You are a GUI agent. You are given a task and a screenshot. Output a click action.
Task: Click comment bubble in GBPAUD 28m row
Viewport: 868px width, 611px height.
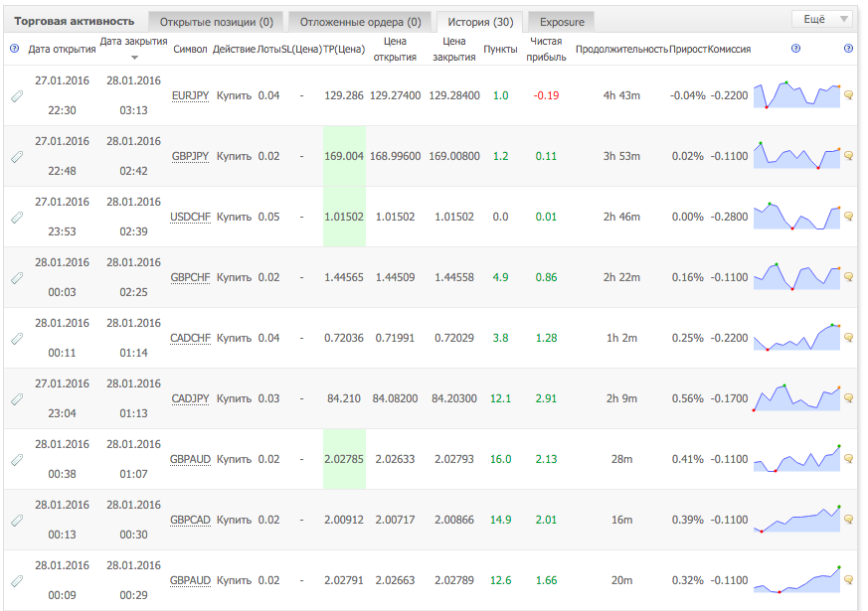849,459
